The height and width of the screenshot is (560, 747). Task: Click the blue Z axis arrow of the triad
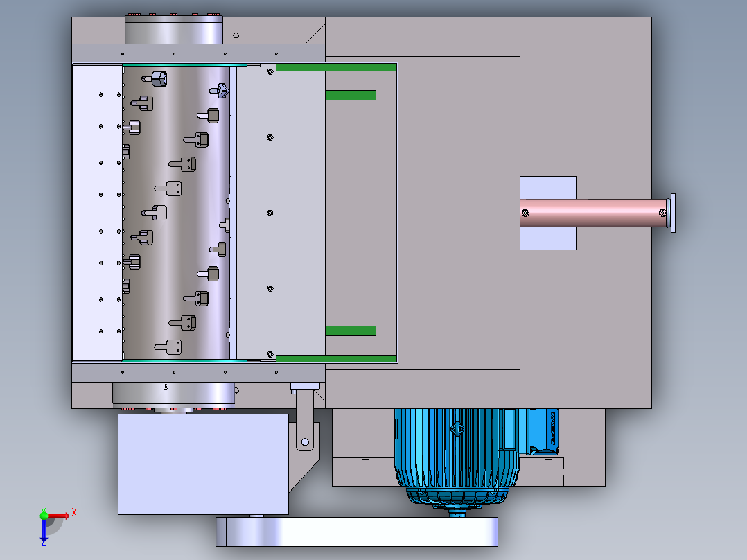[44, 531]
